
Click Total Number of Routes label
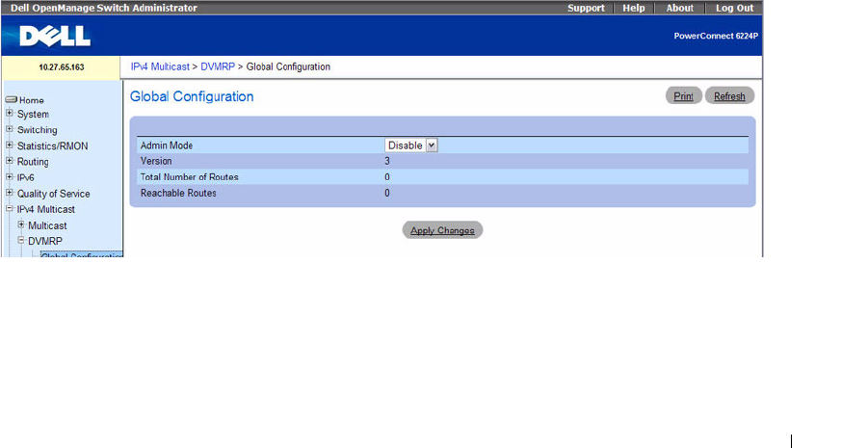tap(190, 177)
